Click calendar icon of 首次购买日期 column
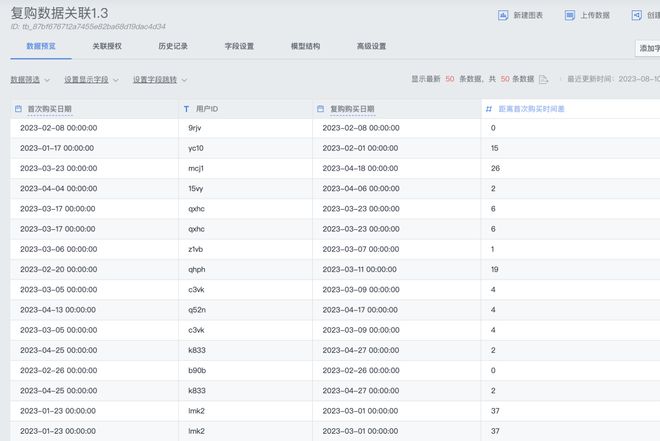Image resolution: width=660 pixels, height=441 pixels. pos(18,108)
